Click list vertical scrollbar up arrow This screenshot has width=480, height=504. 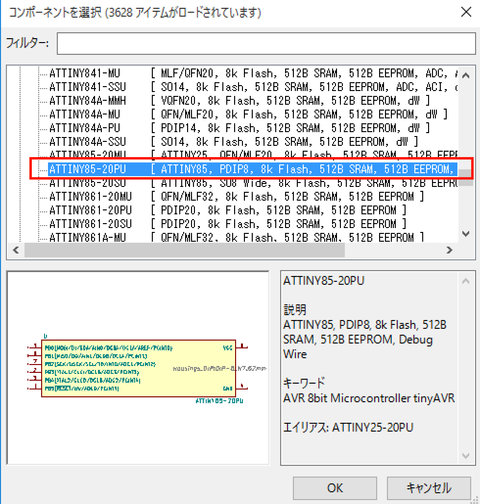click(466, 75)
